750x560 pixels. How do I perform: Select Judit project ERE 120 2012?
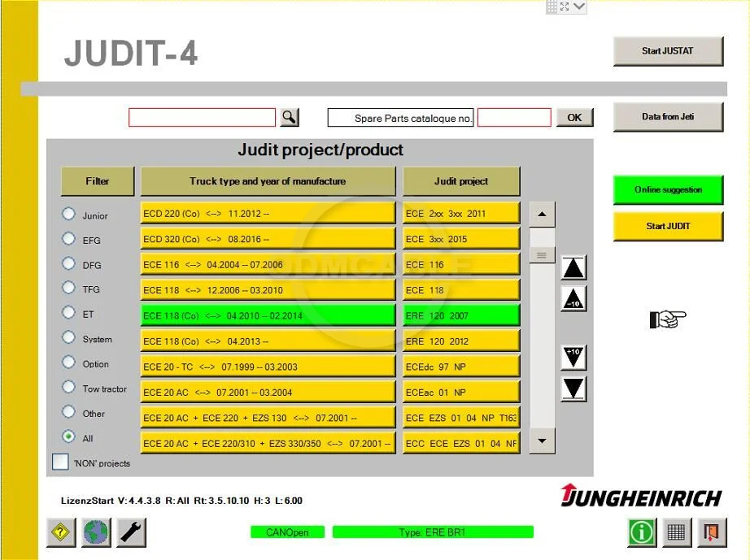click(x=461, y=341)
